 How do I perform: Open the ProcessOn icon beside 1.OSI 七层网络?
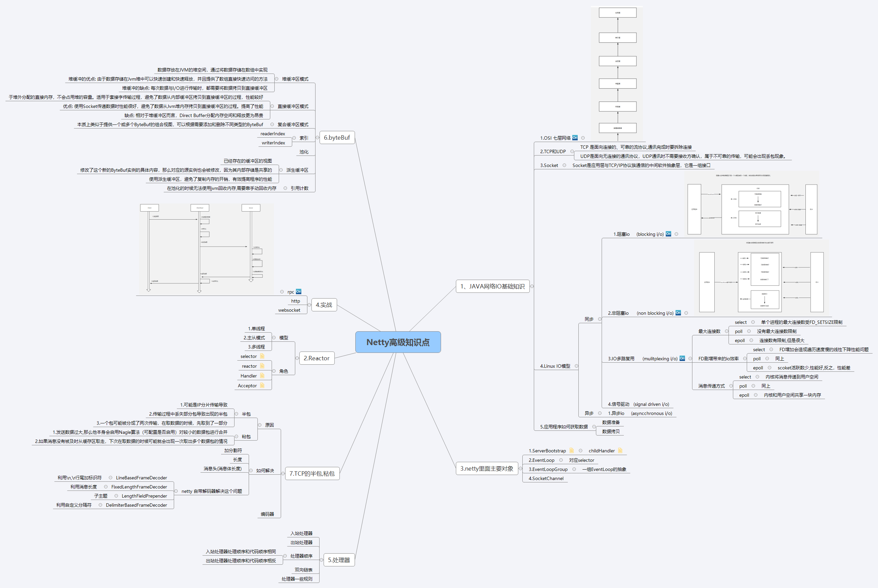click(575, 138)
